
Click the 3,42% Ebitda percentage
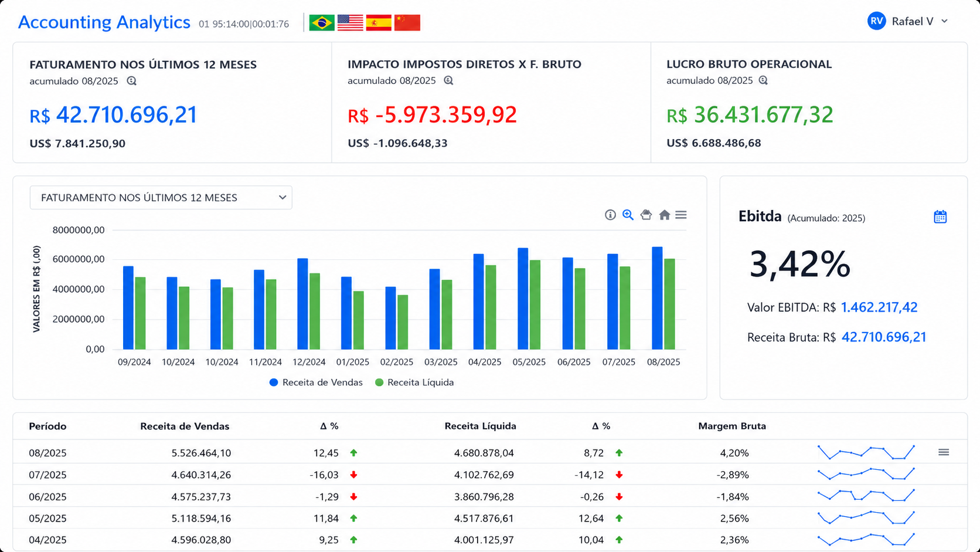pyautogui.click(x=800, y=265)
